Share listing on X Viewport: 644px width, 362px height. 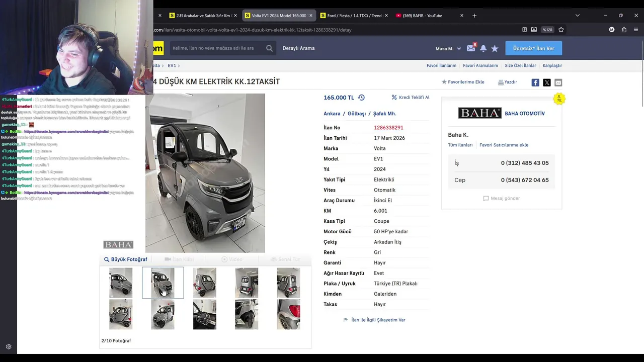coord(547,82)
